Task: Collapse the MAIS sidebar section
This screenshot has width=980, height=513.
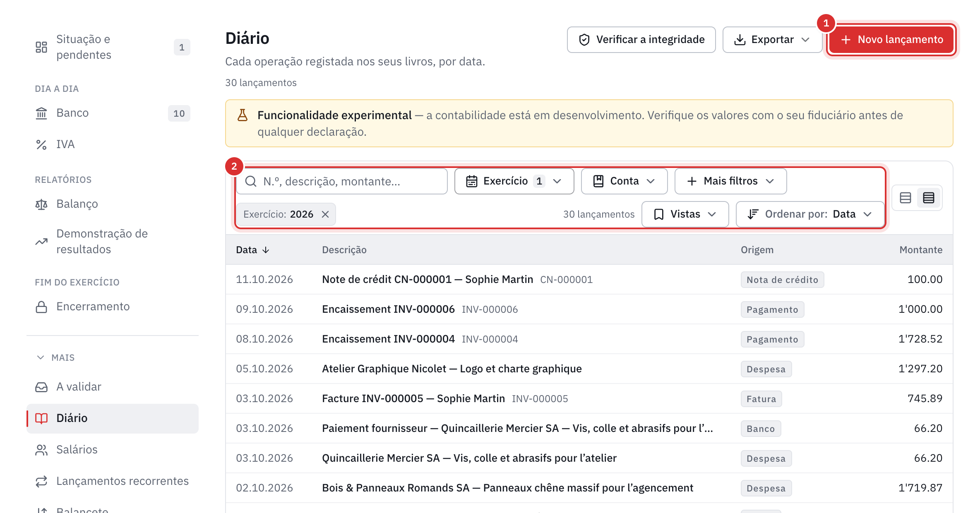Action: point(55,357)
